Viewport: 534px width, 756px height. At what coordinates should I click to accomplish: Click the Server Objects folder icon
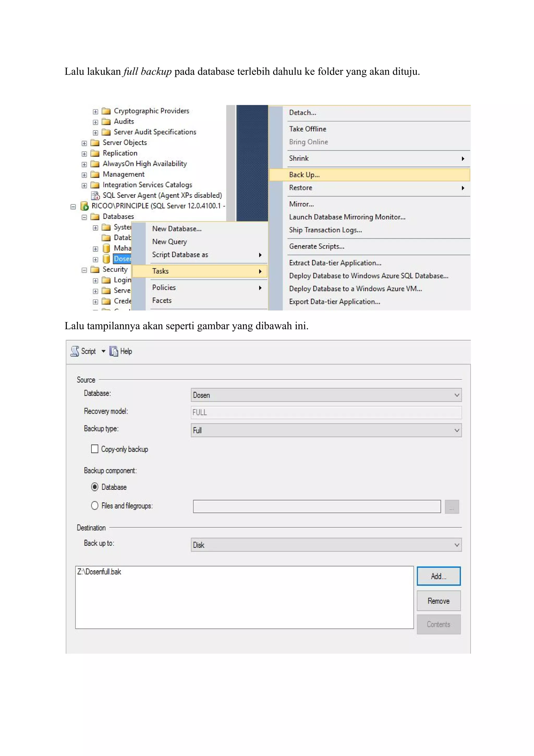pyautogui.click(x=95, y=142)
